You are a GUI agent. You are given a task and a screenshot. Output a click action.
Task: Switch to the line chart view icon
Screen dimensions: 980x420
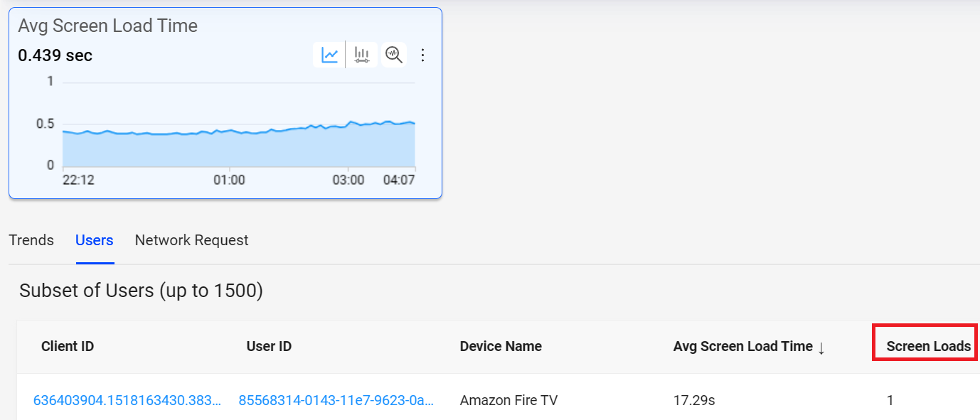pyautogui.click(x=329, y=55)
